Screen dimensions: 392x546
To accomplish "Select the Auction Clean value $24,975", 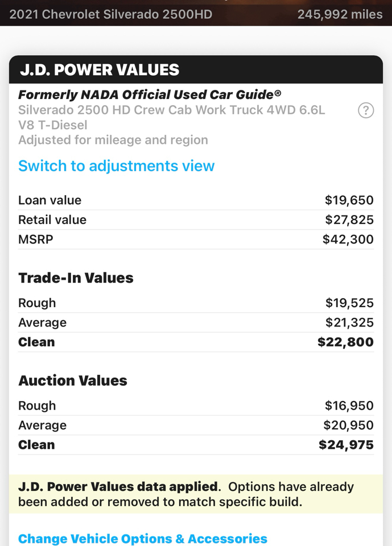I will [346, 445].
